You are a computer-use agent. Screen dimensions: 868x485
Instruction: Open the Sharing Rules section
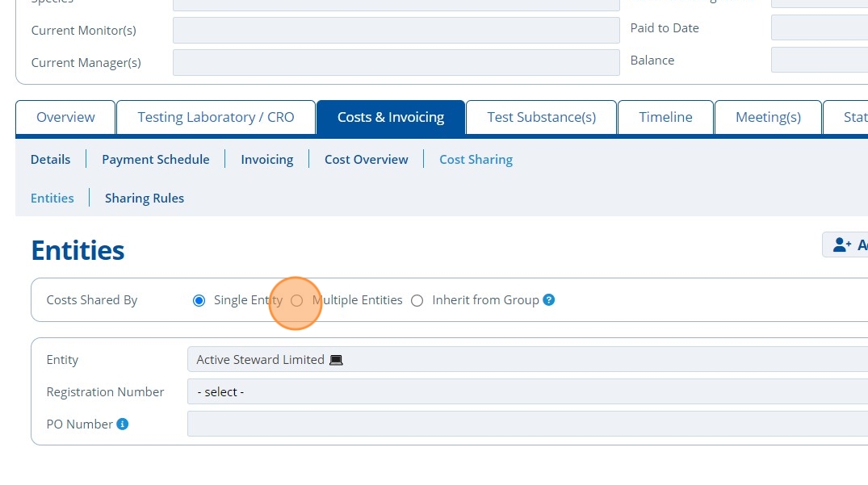click(145, 198)
